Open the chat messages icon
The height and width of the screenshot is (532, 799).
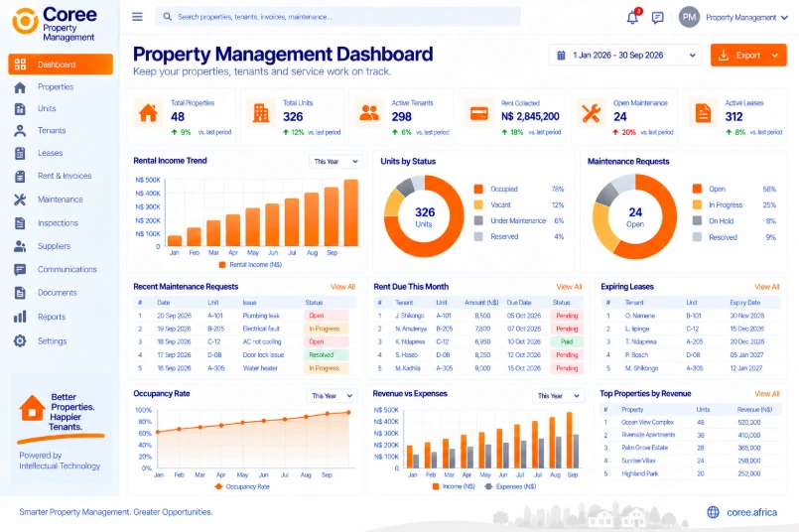click(658, 18)
